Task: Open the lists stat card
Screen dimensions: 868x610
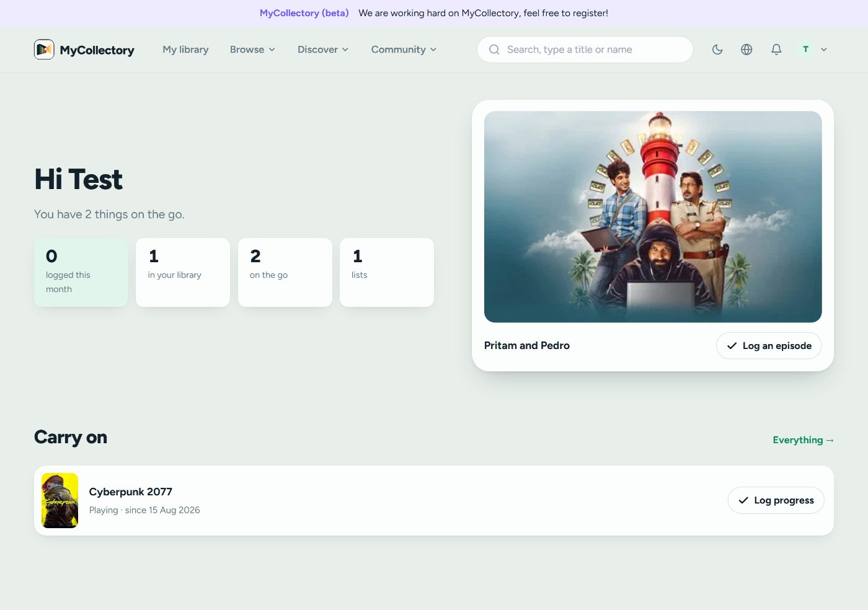Action: 387,272
